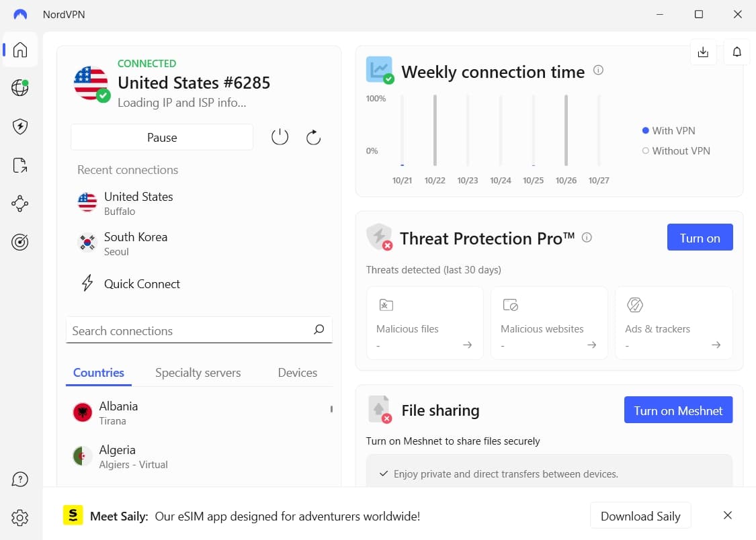Switch to the Countries tab
Screen dimensions: 756x540
click(98, 372)
